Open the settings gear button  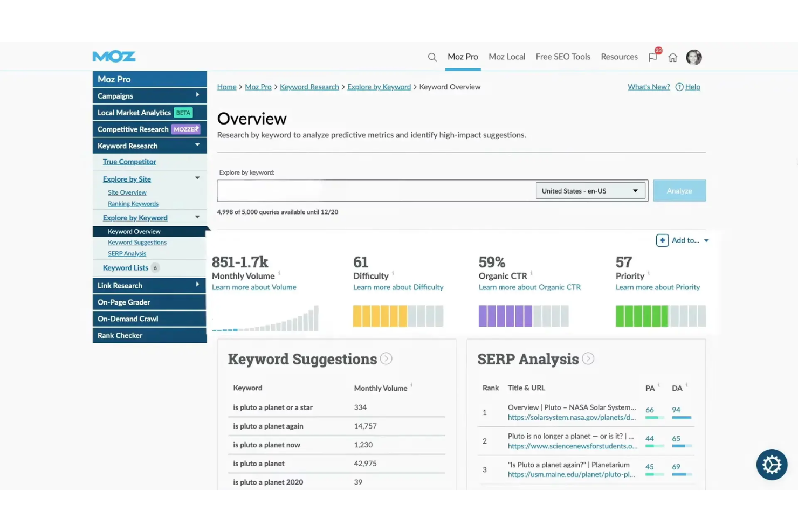[772, 464]
